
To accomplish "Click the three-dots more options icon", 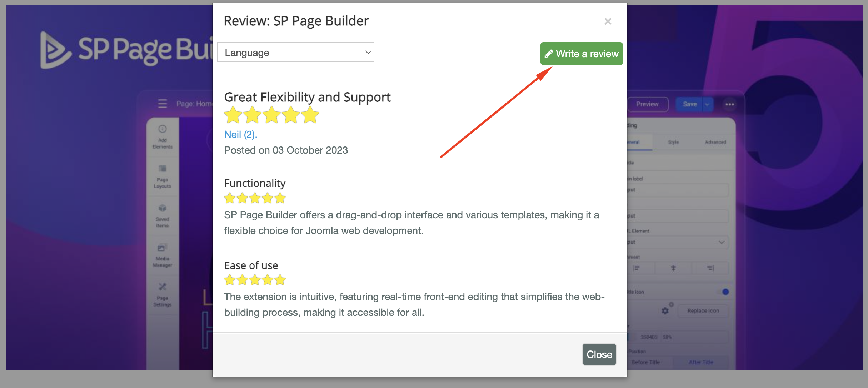I will pos(729,104).
